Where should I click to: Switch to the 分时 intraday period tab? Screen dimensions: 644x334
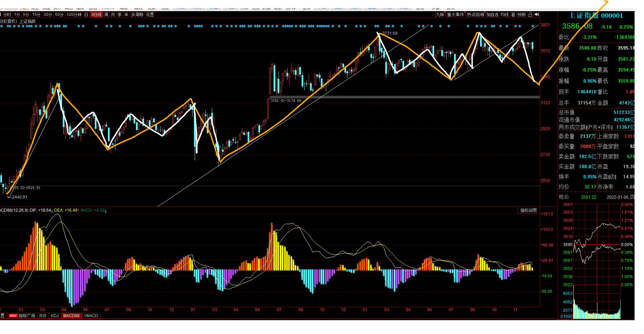(x=7, y=14)
